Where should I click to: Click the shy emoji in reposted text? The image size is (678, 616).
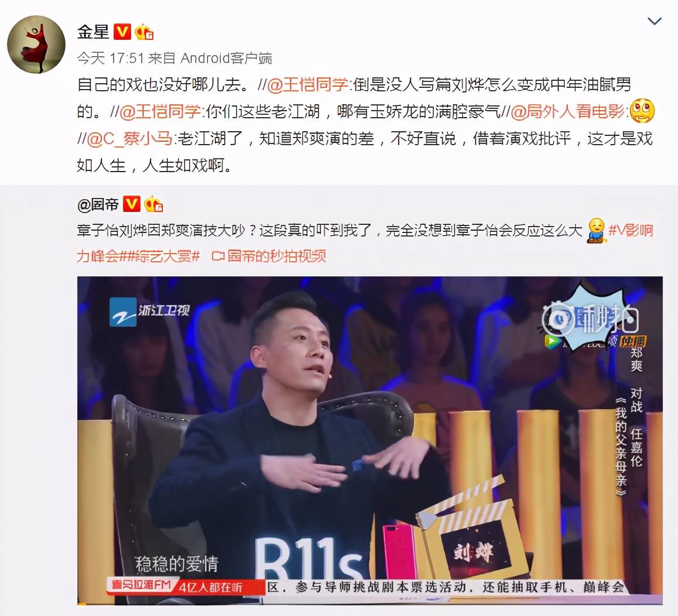[597, 230]
